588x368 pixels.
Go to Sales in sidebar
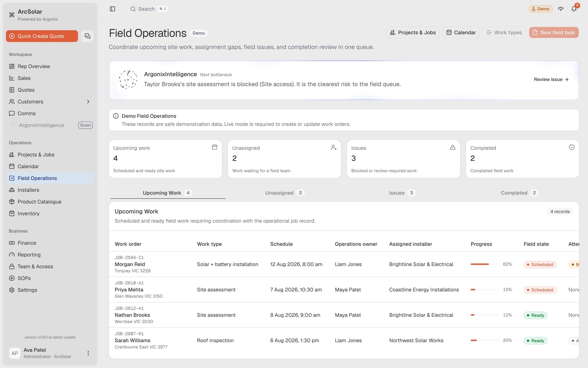point(50,78)
